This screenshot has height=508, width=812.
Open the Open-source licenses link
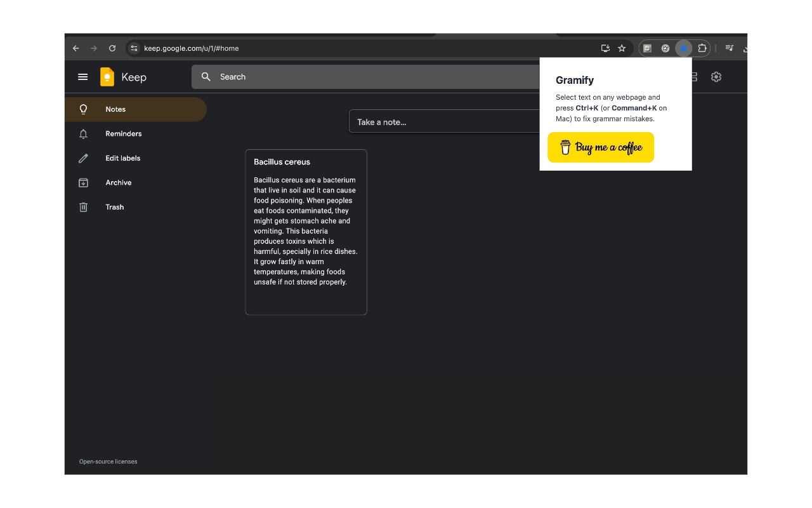tap(108, 462)
